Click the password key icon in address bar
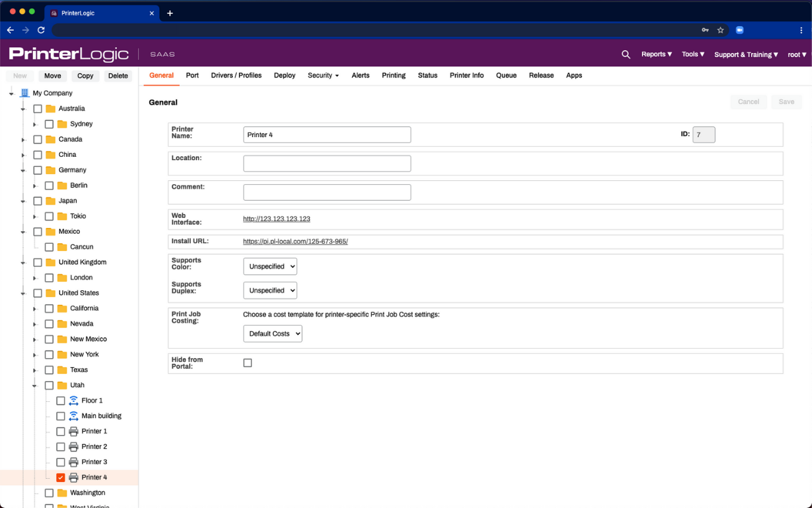The image size is (812, 508). [x=704, y=30]
